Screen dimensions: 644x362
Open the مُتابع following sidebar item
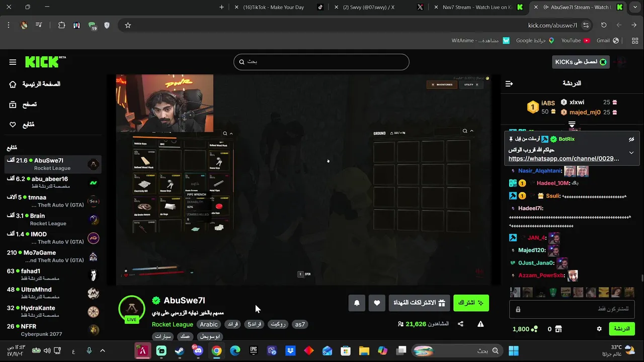coord(22,125)
